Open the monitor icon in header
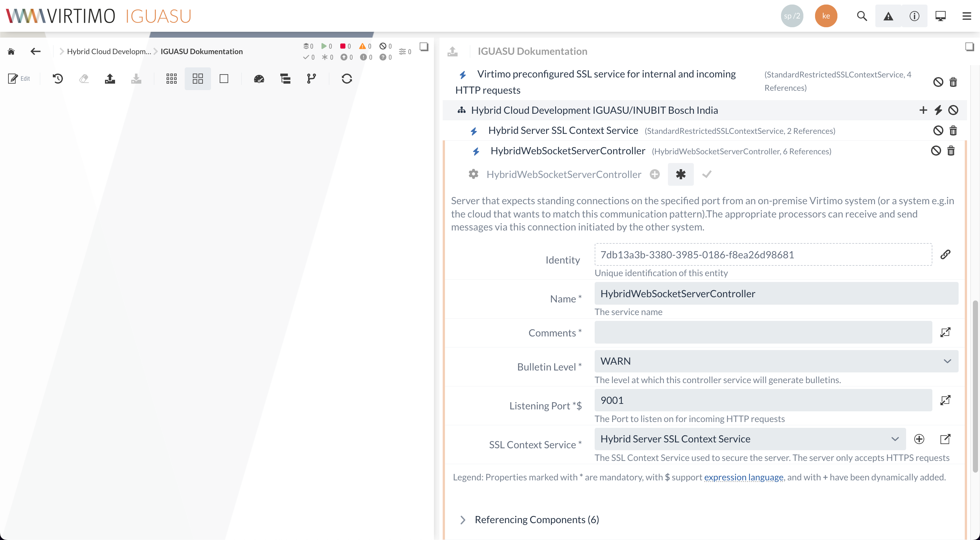 point(940,16)
